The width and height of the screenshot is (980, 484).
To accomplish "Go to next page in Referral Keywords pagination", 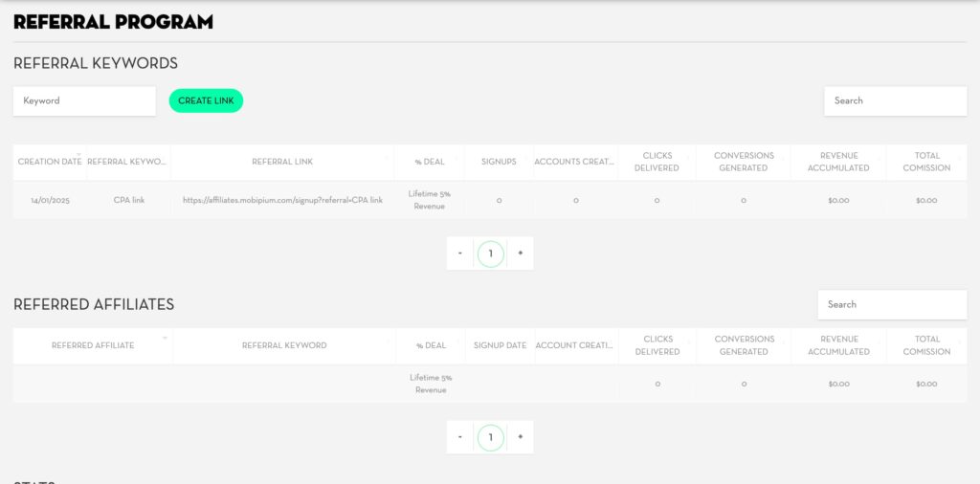I will pos(520,253).
